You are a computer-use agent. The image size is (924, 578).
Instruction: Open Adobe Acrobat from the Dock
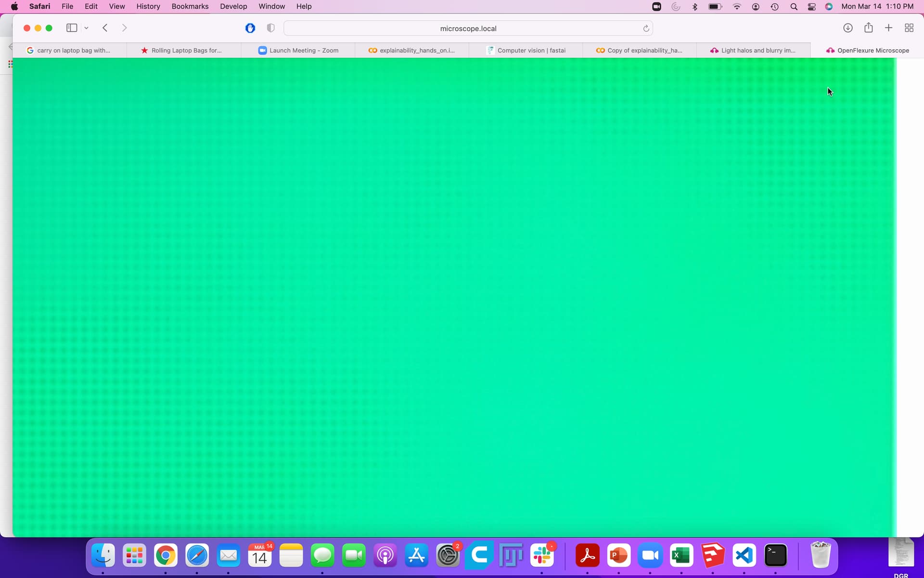coord(588,556)
